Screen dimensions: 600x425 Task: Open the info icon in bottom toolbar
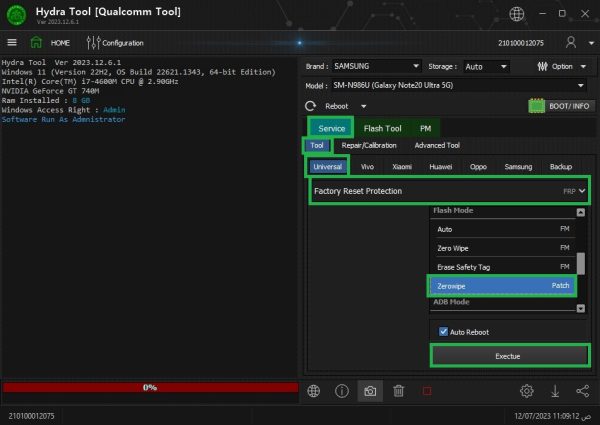(x=341, y=391)
